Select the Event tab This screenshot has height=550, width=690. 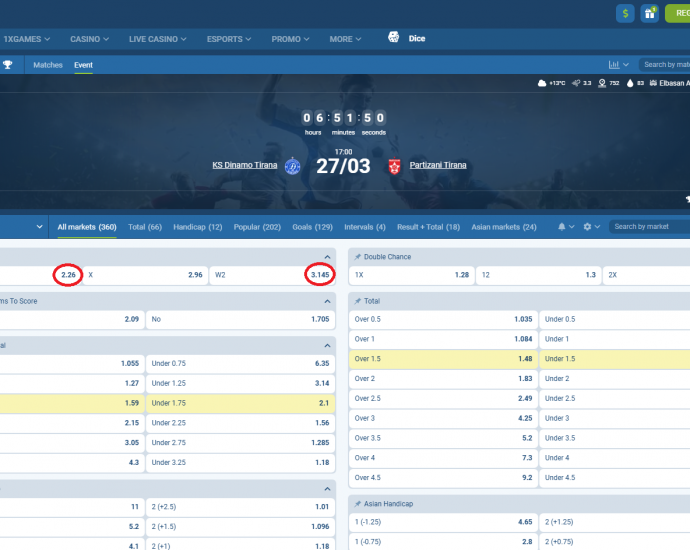click(x=83, y=65)
